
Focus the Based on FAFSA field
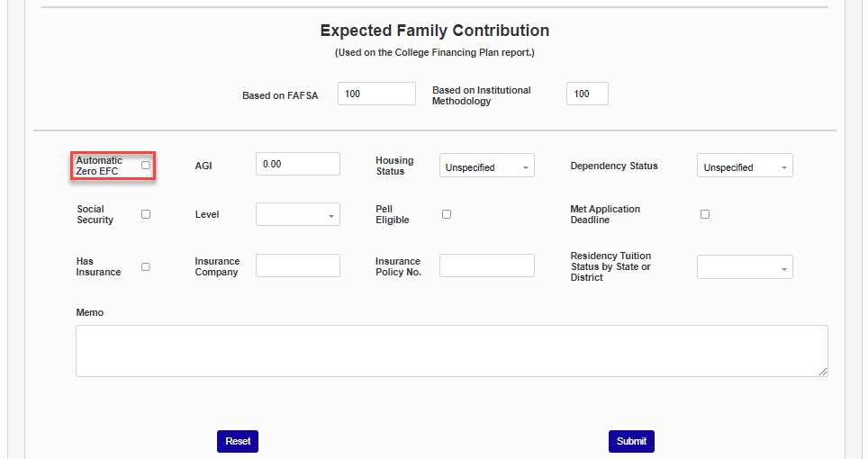tap(376, 94)
